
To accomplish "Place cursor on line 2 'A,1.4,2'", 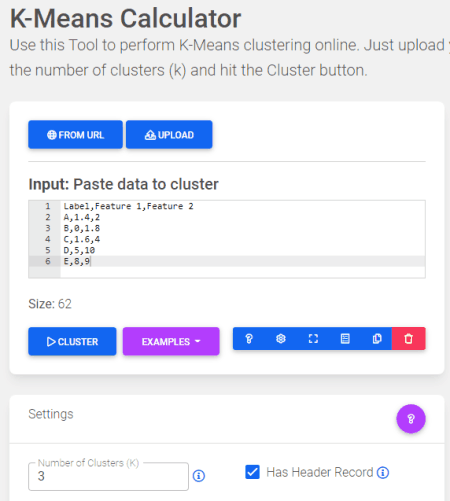I will click(x=82, y=217).
